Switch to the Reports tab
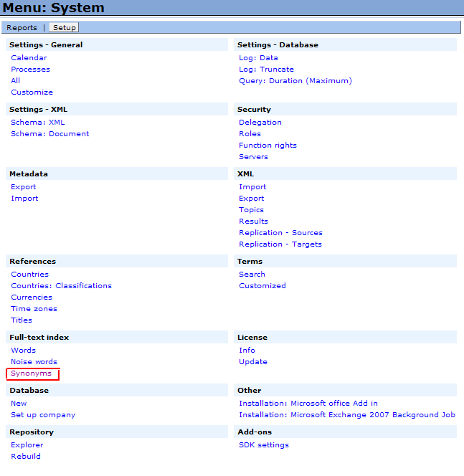The height and width of the screenshot is (476, 464). [22, 28]
